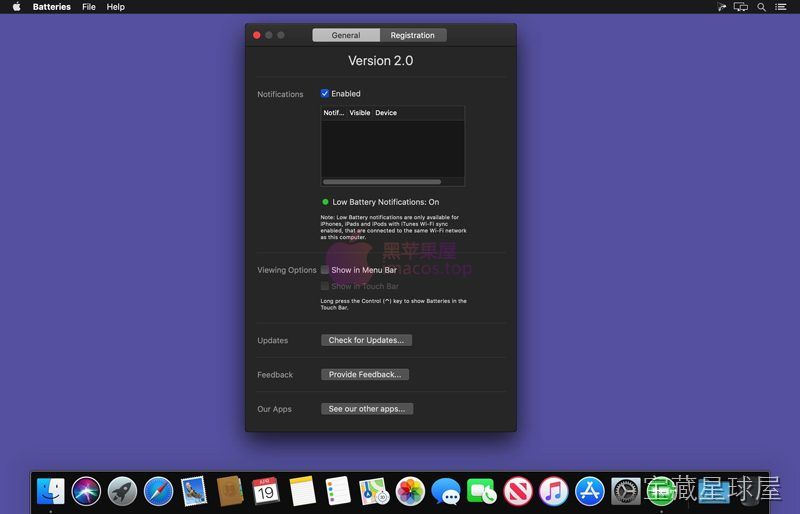Viewport: 800px width, 514px height.
Task: Open Reminders list icon in dock
Action: (338, 491)
